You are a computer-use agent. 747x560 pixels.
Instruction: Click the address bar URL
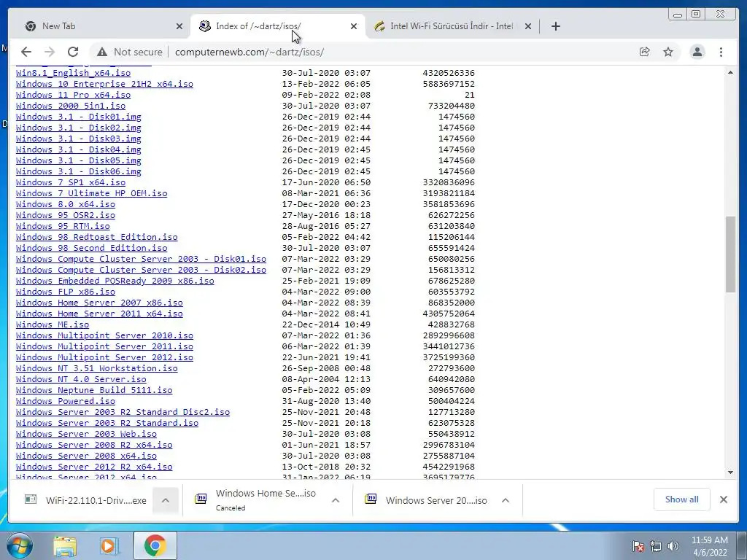point(249,52)
